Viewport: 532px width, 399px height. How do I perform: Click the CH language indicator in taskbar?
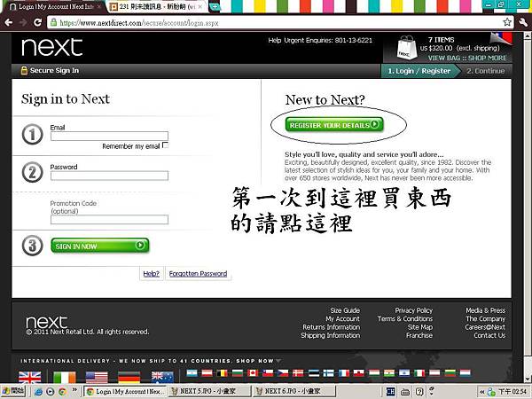390,392
